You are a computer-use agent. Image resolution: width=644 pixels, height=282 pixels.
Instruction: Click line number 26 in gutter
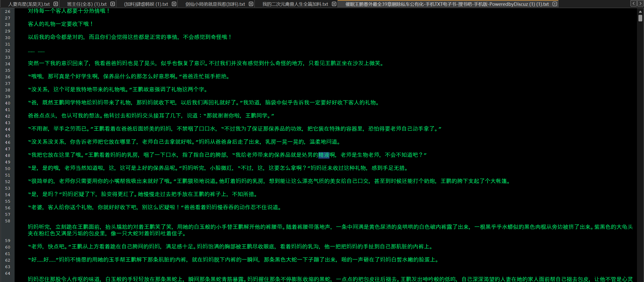point(8,12)
